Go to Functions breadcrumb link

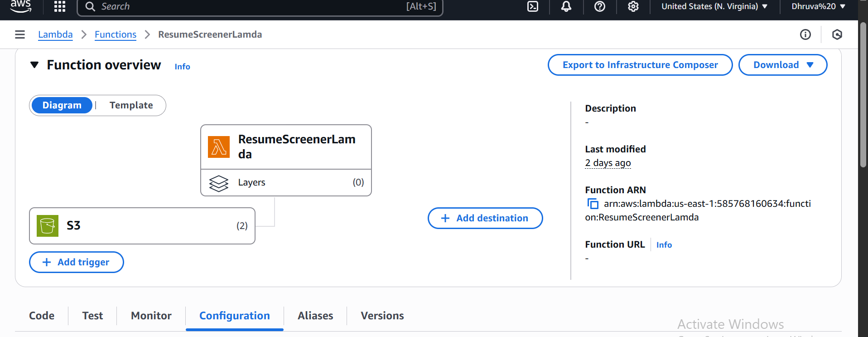tap(116, 34)
